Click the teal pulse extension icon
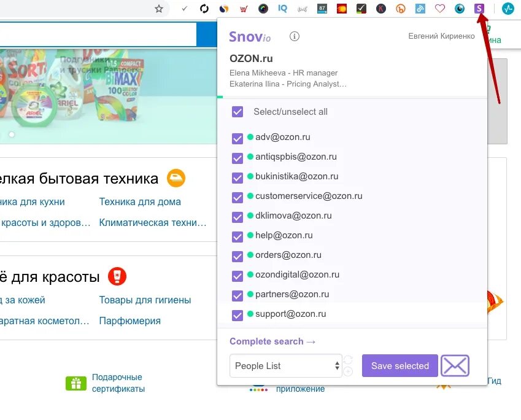This screenshot has height=420, width=521. point(507,9)
